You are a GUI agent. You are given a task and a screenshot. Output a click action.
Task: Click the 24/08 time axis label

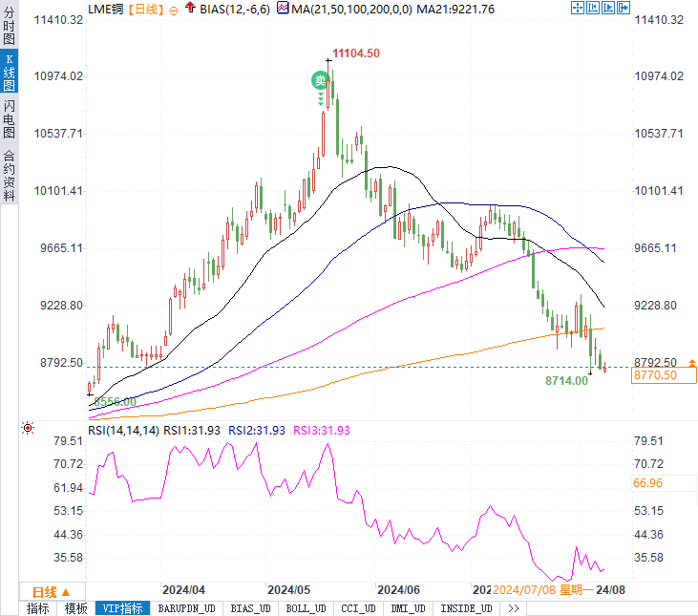611,590
